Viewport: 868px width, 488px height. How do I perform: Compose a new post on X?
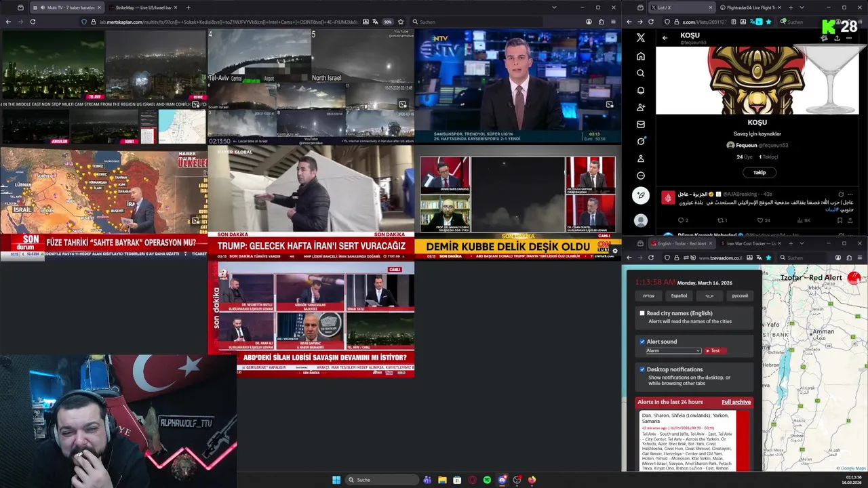pyautogui.click(x=641, y=195)
